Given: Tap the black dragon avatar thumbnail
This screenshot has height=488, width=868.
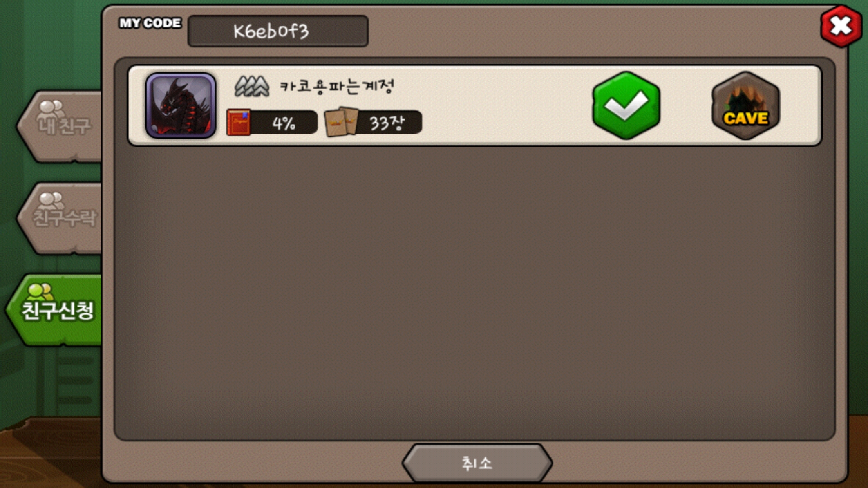Looking at the screenshot, I should [180, 105].
